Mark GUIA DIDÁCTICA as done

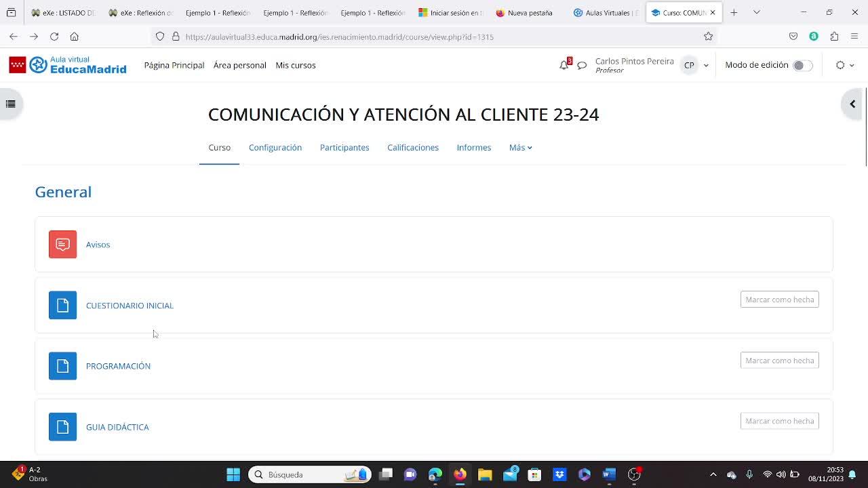779,421
